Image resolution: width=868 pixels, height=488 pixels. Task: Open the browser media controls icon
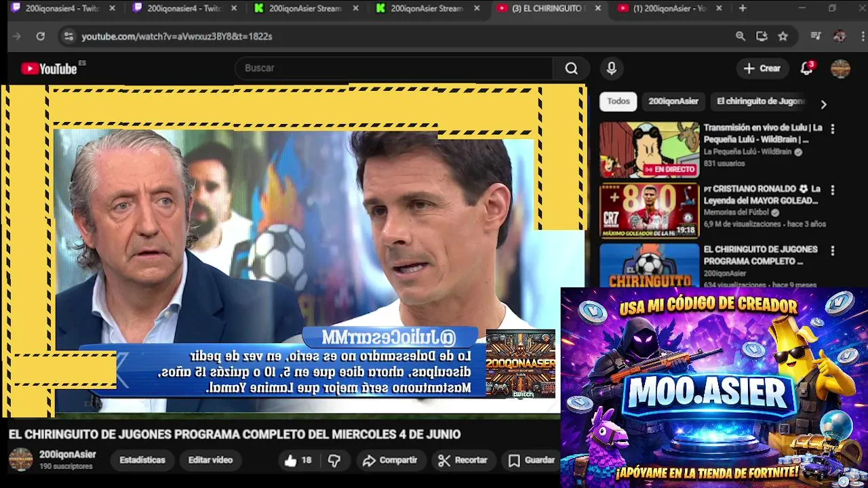(x=816, y=37)
